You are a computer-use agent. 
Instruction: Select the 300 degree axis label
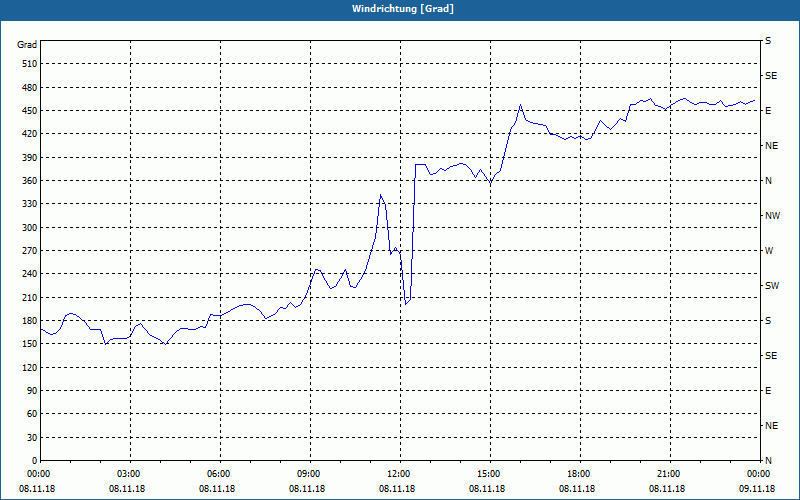tap(30, 228)
